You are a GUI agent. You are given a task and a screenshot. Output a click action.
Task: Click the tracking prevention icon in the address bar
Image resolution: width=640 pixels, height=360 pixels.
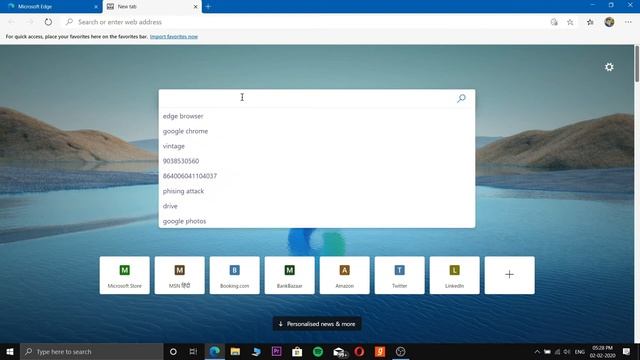click(x=554, y=22)
